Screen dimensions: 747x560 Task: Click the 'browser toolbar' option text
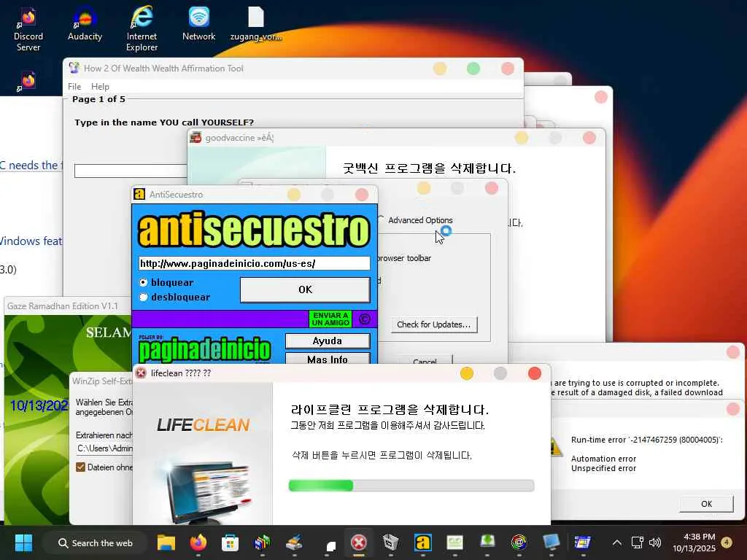click(x=404, y=258)
